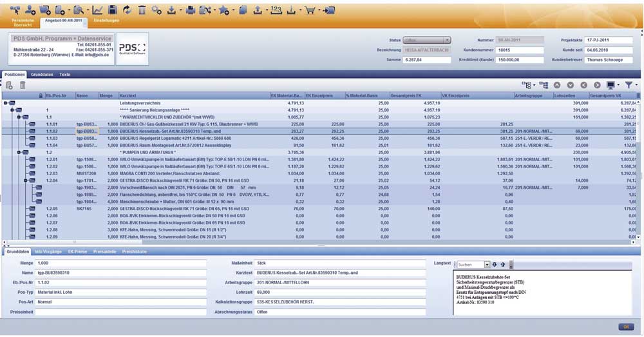Collapse the Sanierung Heizungsanlage node
This screenshot has height=337, width=644.
tap(12, 110)
